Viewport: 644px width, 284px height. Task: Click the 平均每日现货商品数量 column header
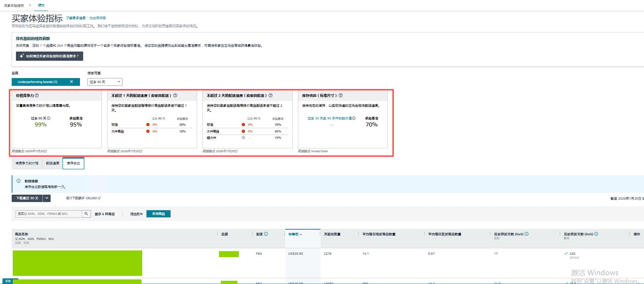click(x=379, y=234)
